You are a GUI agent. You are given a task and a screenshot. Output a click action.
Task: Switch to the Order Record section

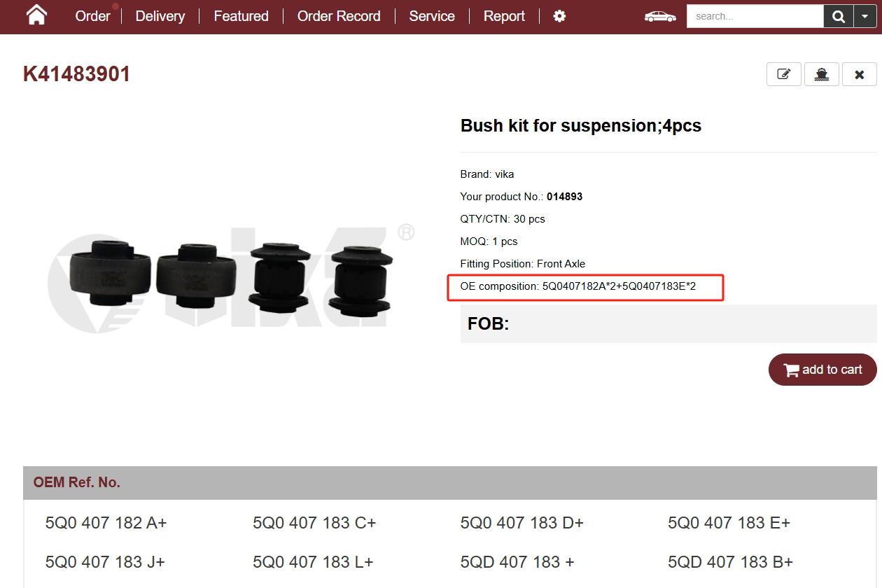339,15
